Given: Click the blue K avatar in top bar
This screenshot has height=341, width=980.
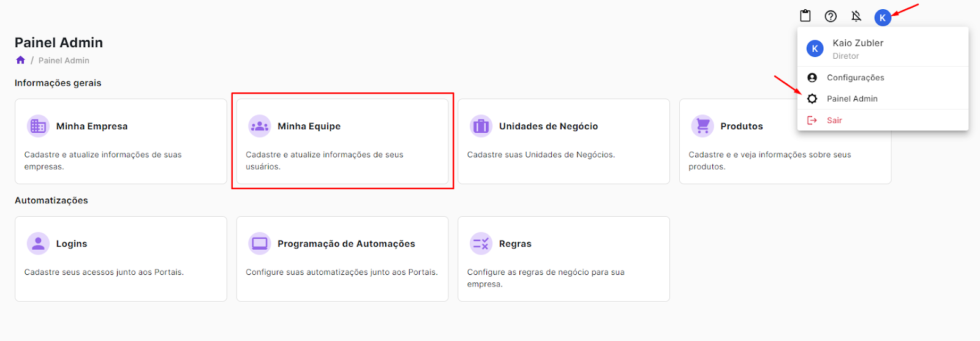Looking at the screenshot, I should pos(882,18).
